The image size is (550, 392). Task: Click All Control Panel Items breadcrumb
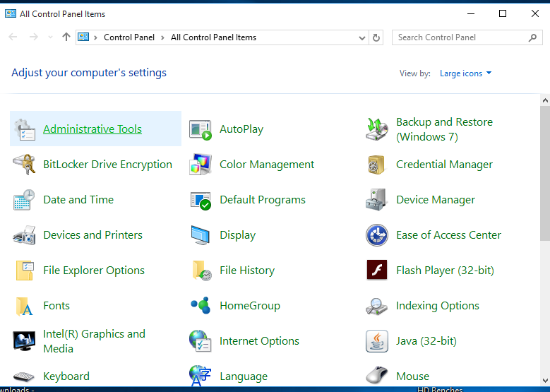pyautogui.click(x=214, y=37)
